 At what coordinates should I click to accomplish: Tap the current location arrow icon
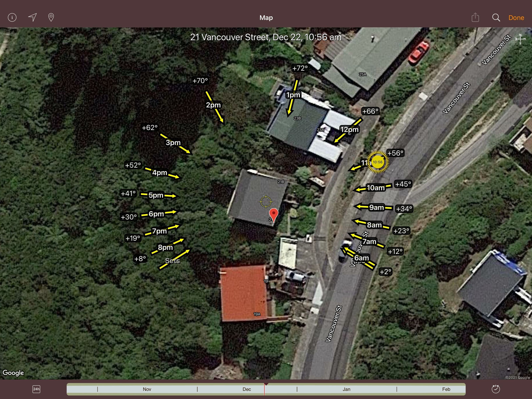32,17
